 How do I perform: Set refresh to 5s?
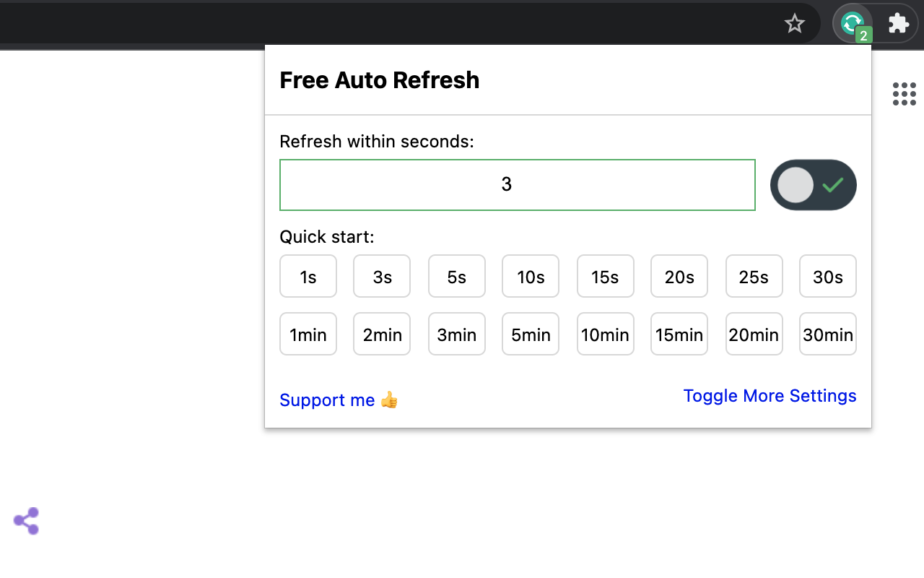pos(457,276)
